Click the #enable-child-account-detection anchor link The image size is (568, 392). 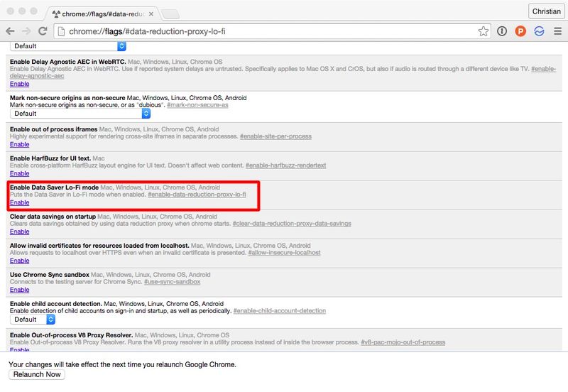coord(279,311)
